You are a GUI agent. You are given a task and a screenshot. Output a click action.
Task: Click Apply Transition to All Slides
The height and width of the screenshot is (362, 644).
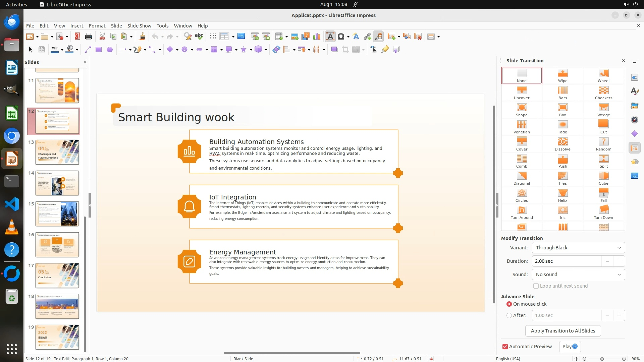[563, 331]
